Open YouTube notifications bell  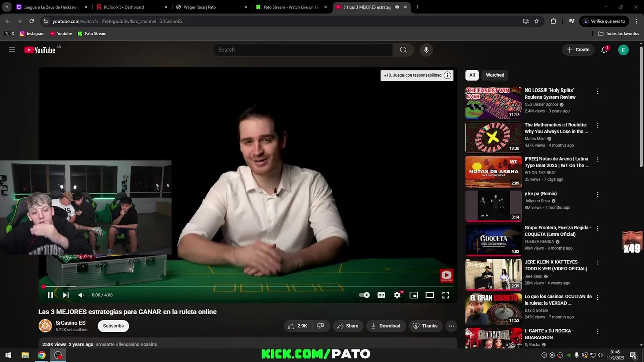click(604, 50)
